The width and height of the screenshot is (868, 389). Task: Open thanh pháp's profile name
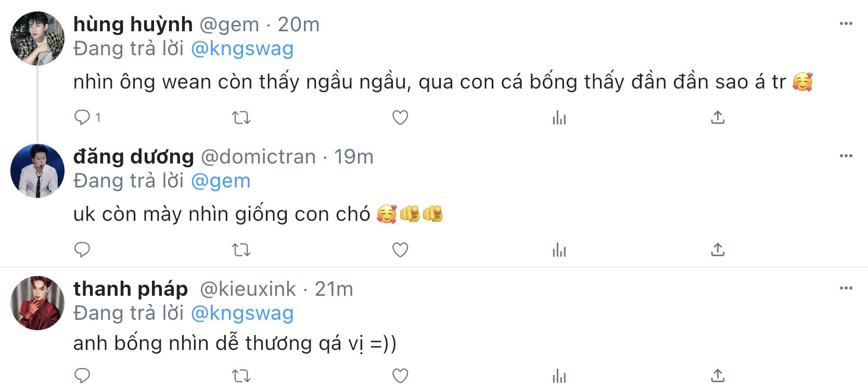(131, 288)
